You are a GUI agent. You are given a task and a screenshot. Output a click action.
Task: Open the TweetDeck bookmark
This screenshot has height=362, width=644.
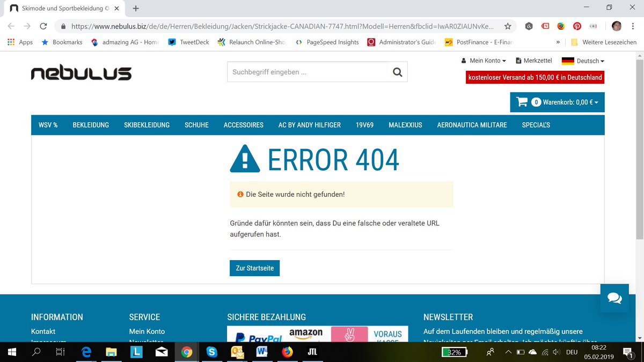[188, 42]
